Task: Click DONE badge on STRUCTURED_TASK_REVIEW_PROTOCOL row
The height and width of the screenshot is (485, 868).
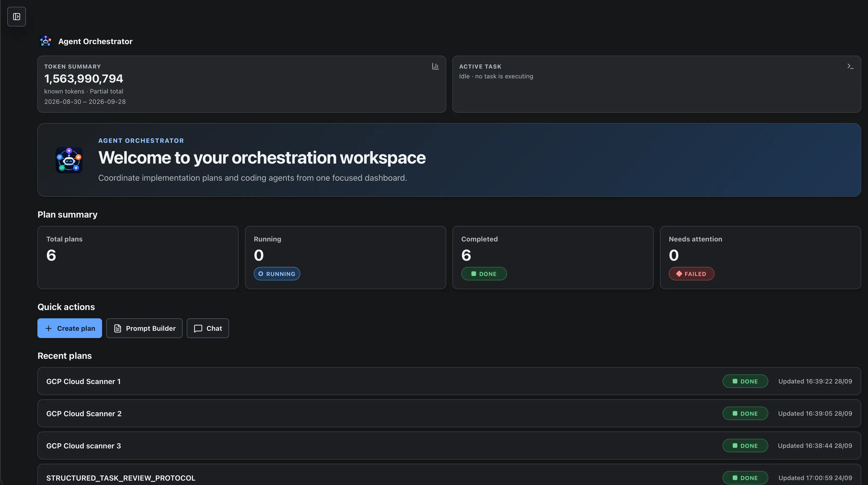Action: click(745, 478)
